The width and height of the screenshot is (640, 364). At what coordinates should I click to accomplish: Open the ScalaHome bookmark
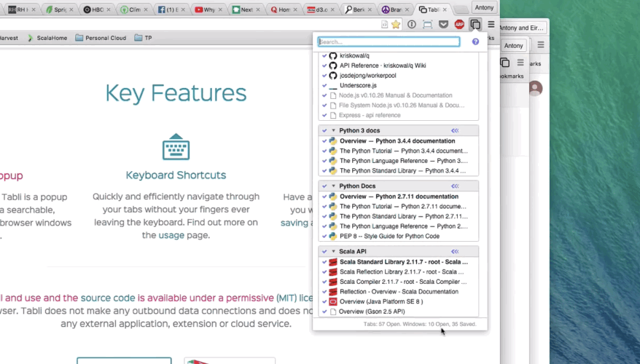point(47,38)
